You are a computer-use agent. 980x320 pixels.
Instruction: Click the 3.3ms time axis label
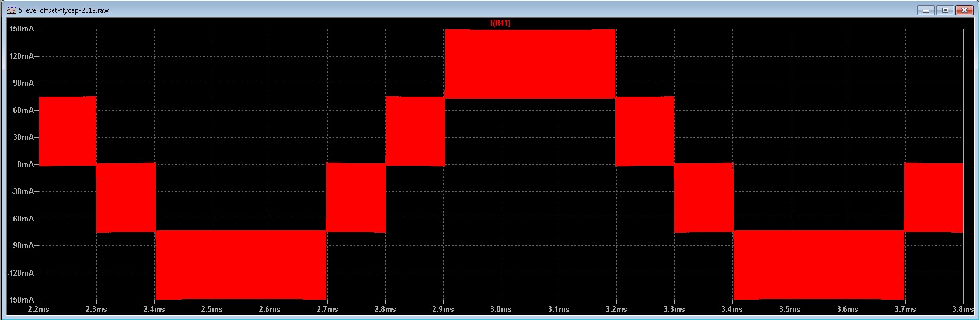(x=674, y=310)
